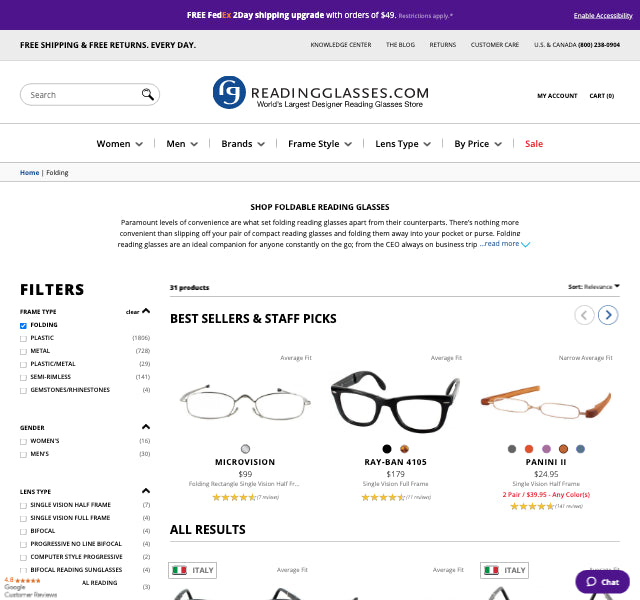640x600 pixels.
Task: Click the ReadingGlasses.com logo
Action: click(x=320, y=93)
